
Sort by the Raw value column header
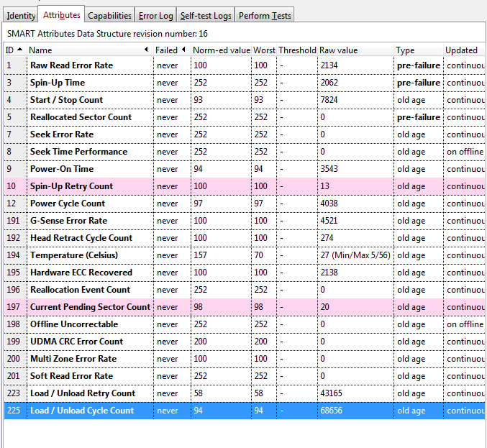point(355,50)
